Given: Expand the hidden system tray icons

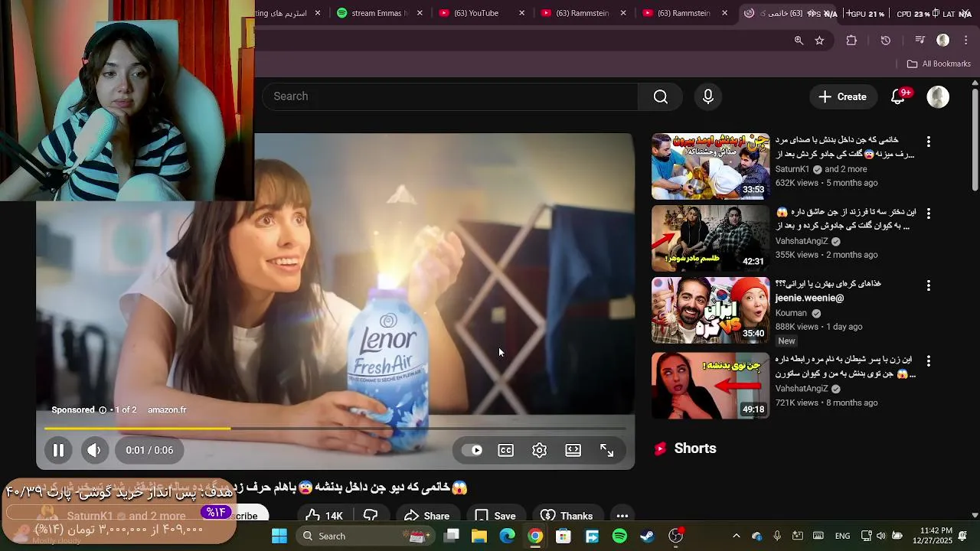Looking at the screenshot, I should pyautogui.click(x=737, y=536).
